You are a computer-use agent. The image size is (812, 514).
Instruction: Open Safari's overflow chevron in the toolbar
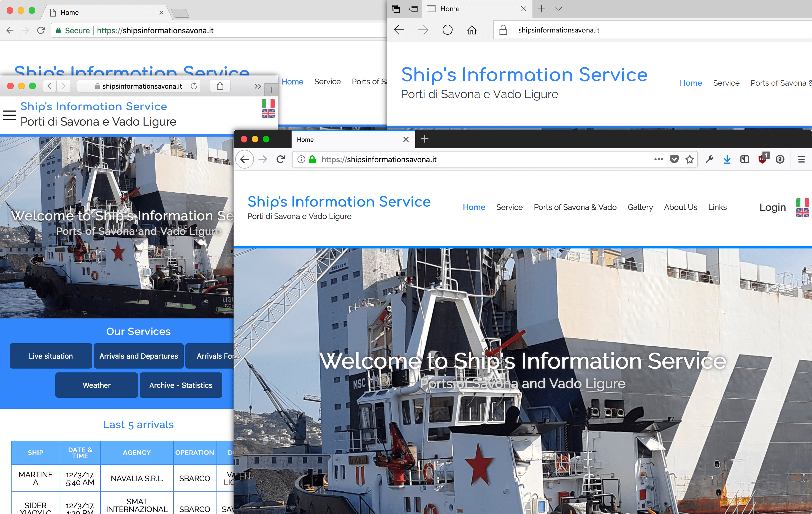258,86
